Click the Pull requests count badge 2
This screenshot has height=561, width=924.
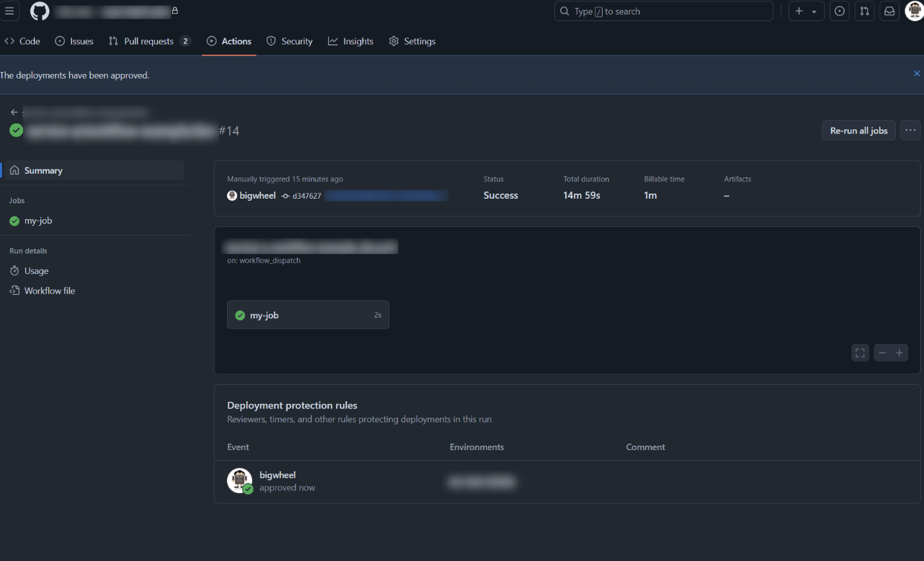pos(185,41)
